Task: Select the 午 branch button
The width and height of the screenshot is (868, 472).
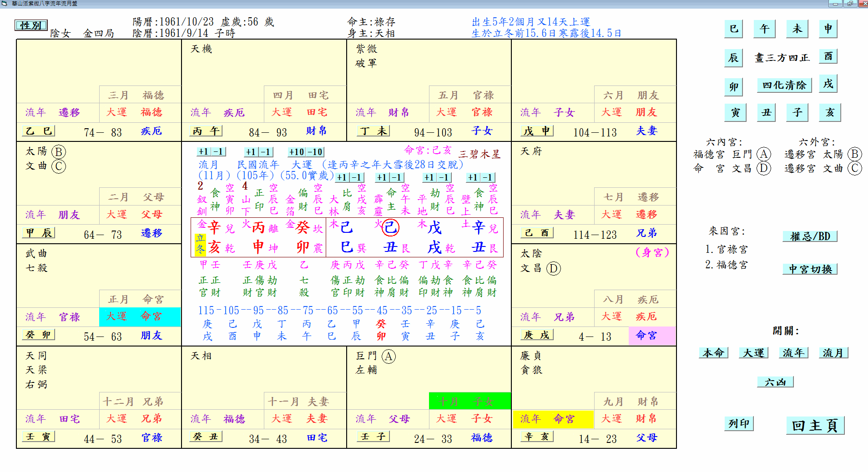Action: (764, 29)
